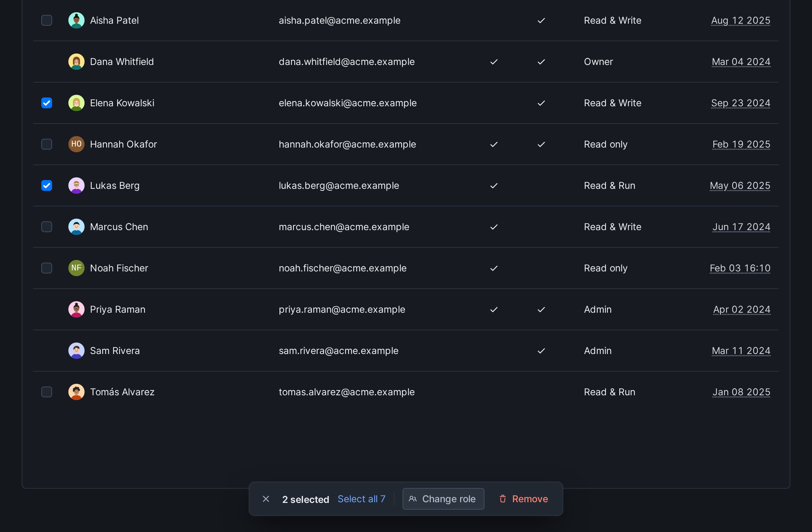Click email lukas.berg@acme.example
Image resolution: width=812 pixels, height=532 pixels.
pos(339,186)
